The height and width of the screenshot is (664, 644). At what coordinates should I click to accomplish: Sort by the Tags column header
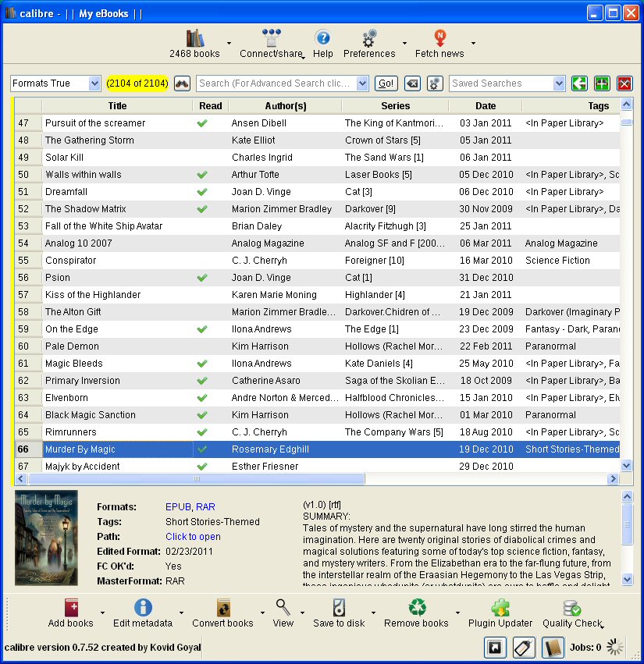(598, 106)
